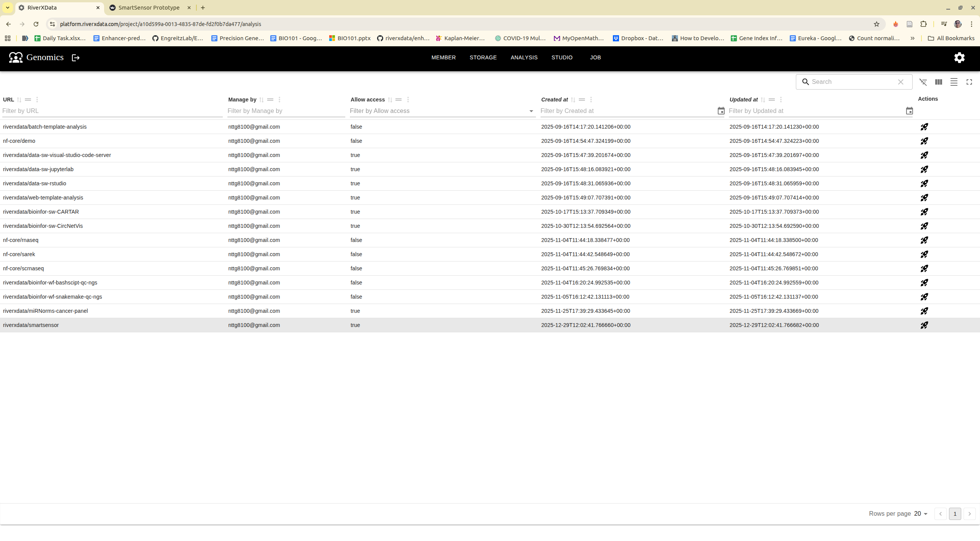Click the clear (X) icon in the Search box
Image resolution: width=980 pixels, height=541 pixels.
[900, 82]
